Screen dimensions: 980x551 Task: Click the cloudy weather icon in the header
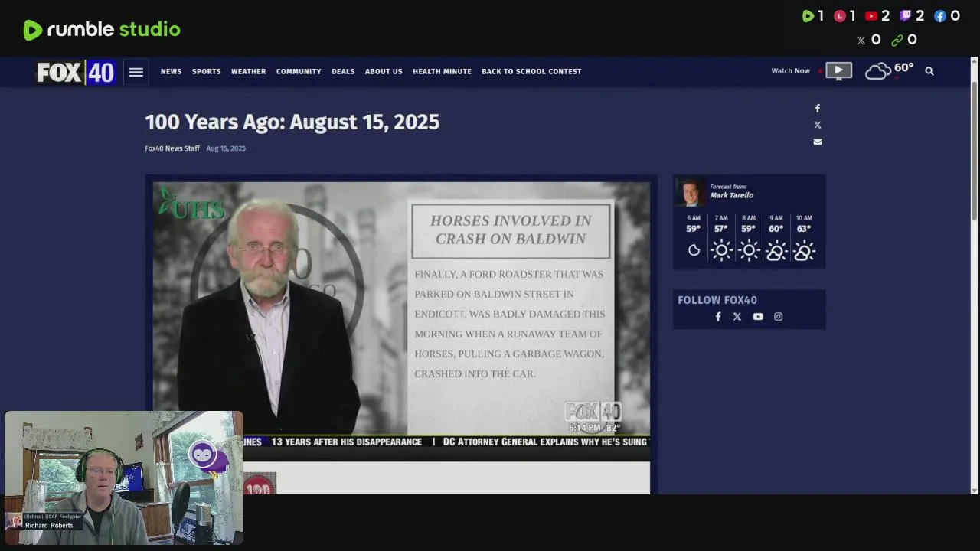[x=878, y=71]
